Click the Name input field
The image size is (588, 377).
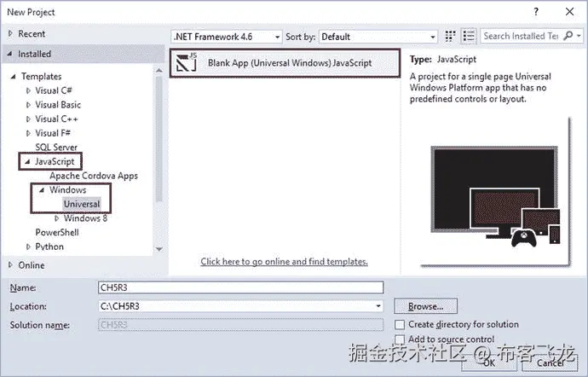[241, 287]
